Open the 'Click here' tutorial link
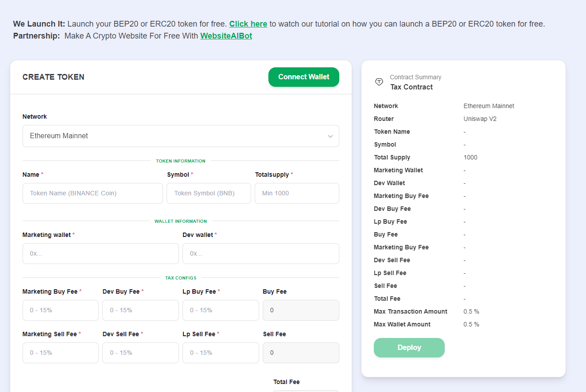Screen dimensions: 586x392 pos(248,24)
